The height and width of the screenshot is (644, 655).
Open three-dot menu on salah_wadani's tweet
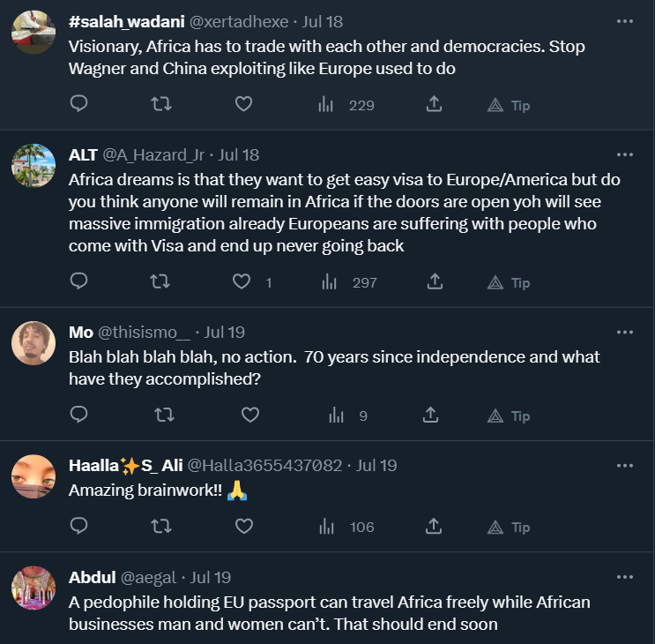pyautogui.click(x=625, y=21)
